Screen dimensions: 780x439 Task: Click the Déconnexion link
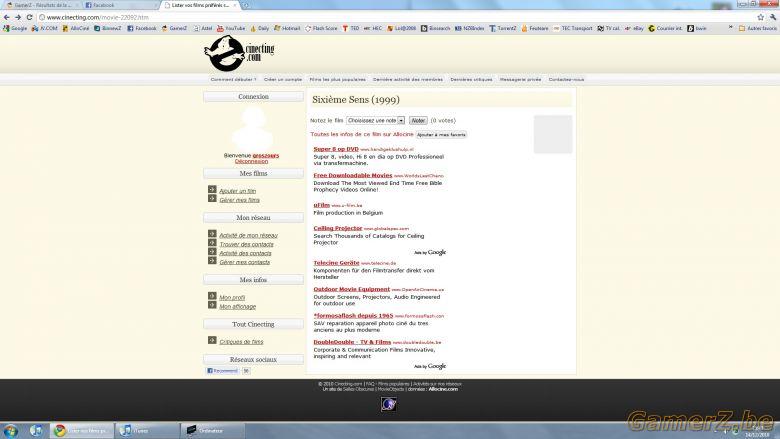[251, 161]
